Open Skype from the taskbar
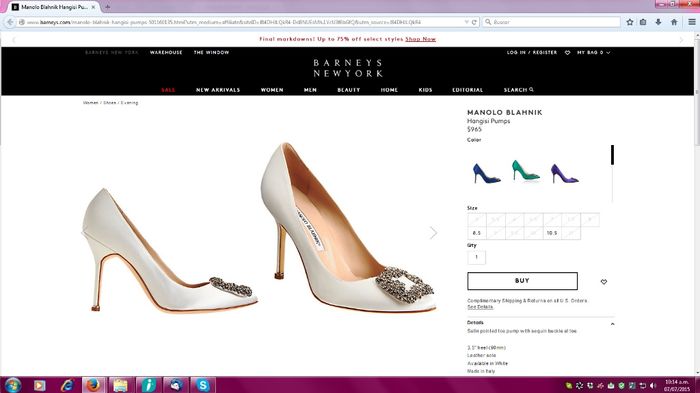Viewport: 700px width, 393px height. [x=203, y=385]
